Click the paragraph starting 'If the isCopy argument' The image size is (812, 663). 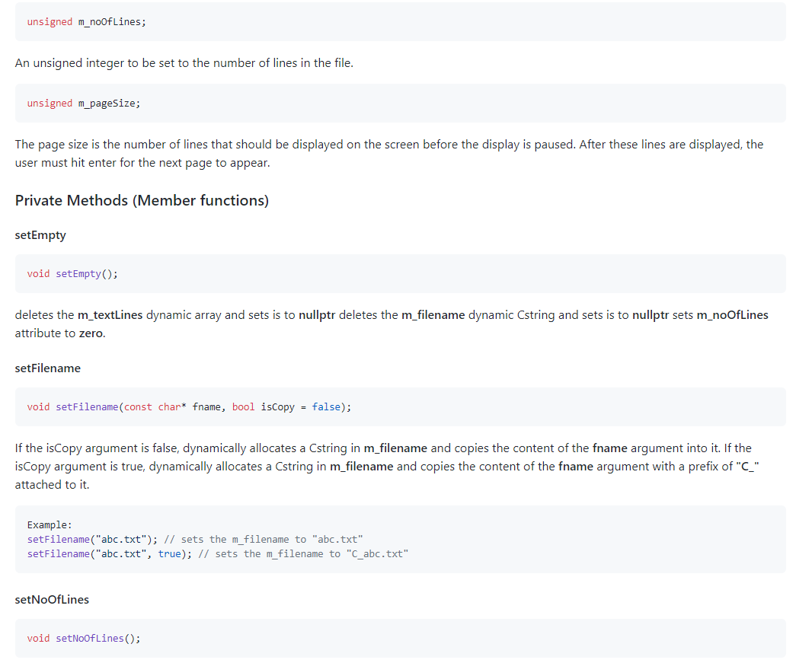point(388,466)
